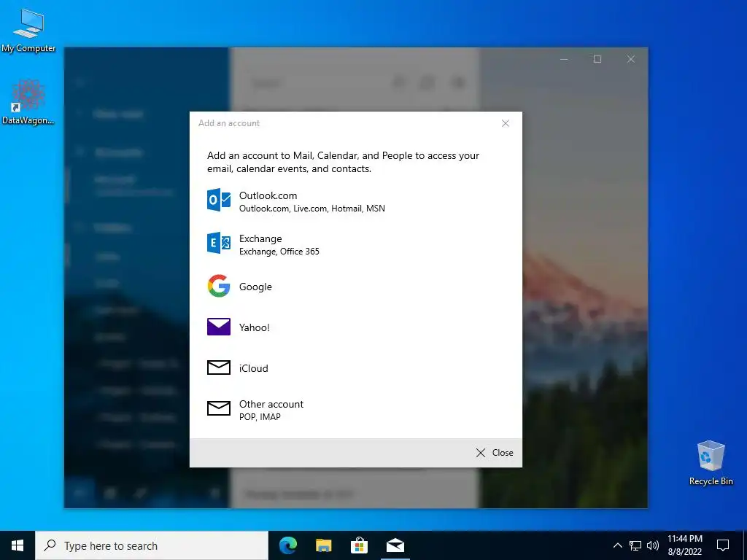Select the Other account envelope icon
Image resolution: width=747 pixels, height=560 pixels.
(x=219, y=408)
